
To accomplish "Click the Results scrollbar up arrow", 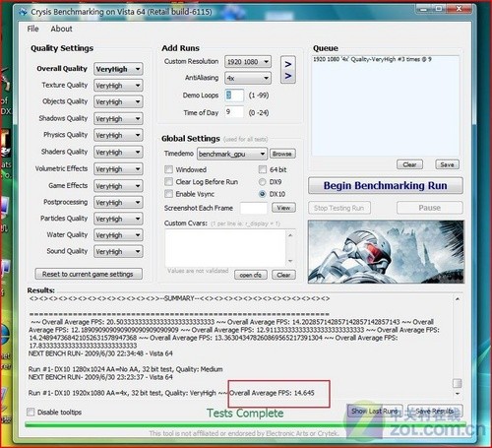I will [458, 299].
